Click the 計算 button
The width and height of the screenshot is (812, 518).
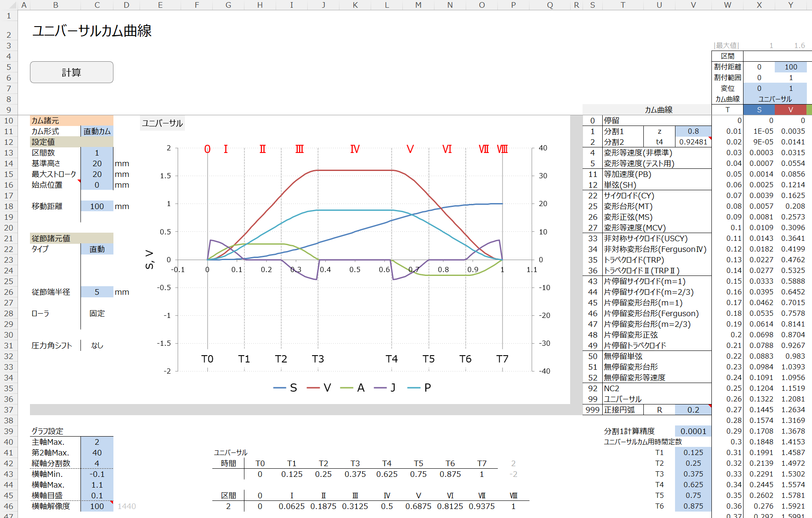click(71, 72)
